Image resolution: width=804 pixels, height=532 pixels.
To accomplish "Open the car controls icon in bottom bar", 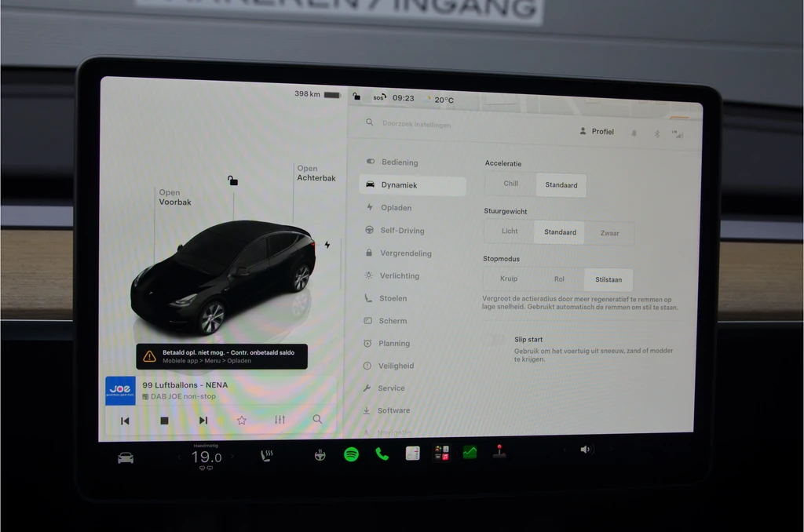I will click(x=126, y=457).
